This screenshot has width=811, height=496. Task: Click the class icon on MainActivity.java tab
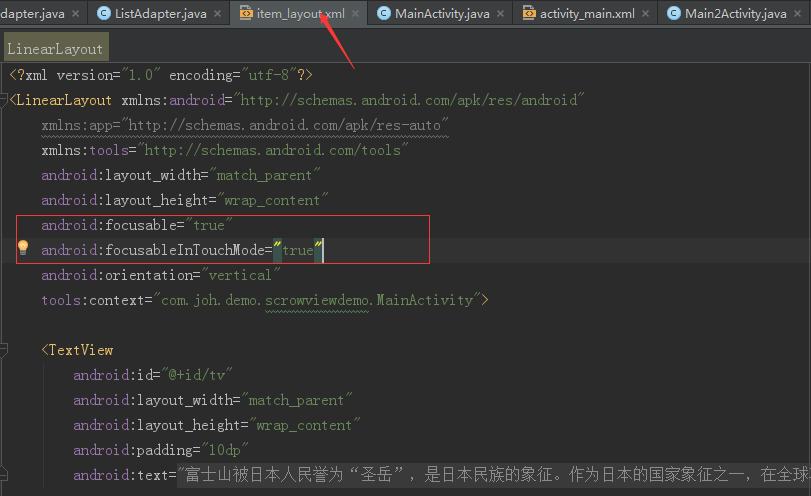click(x=384, y=13)
